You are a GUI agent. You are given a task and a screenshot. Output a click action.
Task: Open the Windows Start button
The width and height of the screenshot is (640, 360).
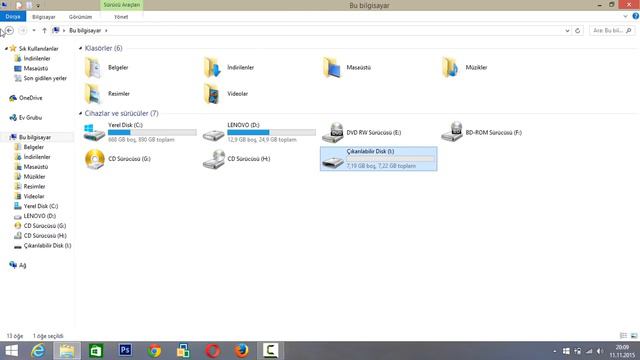[x=11, y=351]
